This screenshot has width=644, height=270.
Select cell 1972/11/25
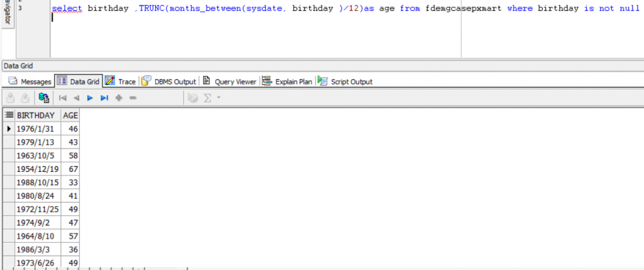click(38, 209)
